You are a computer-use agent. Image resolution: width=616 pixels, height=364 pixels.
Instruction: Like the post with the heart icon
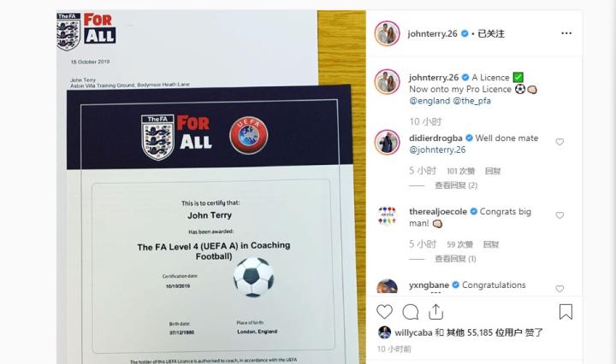coord(384,312)
